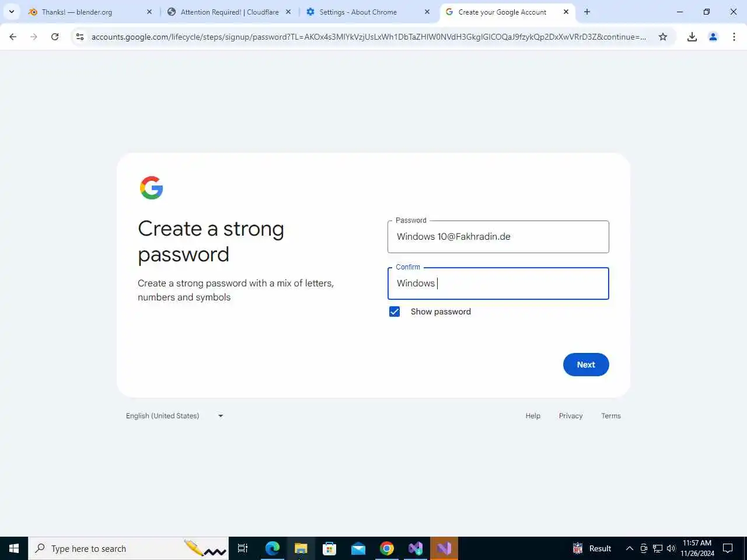
Task: Open a new tab with plus icon
Action: point(587,12)
